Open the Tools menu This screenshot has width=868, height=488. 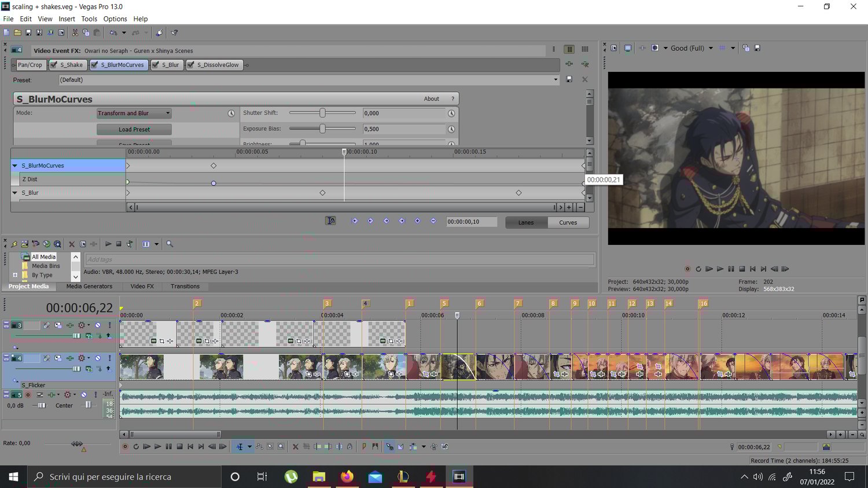pyautogui.click(x=89, y=19)
